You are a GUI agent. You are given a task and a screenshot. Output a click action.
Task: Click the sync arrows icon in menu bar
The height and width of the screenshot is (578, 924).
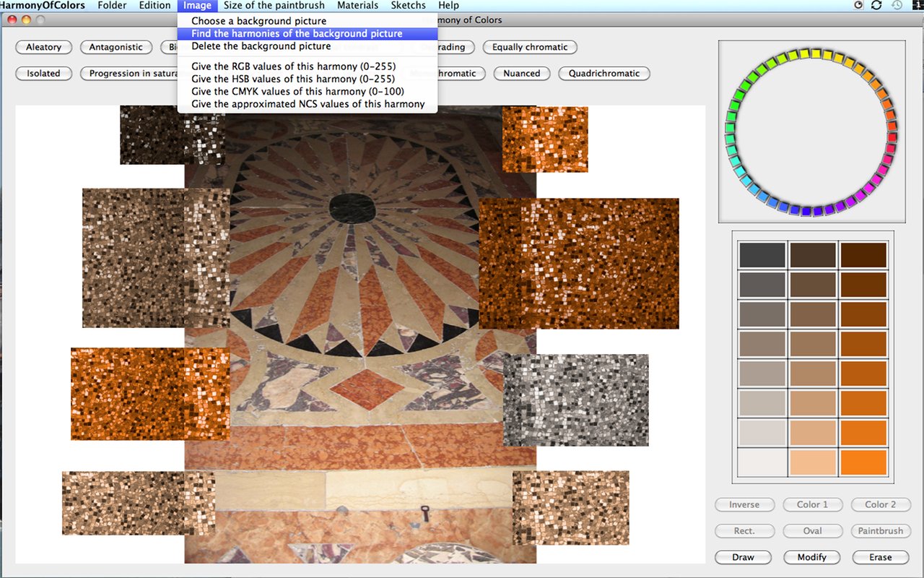click(876, 5)
